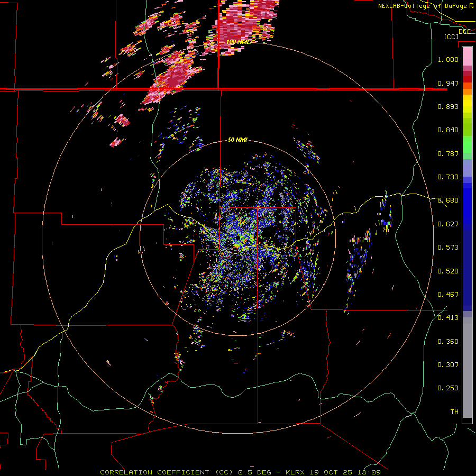Viewport: 476px width, 476px height.
Task: Pick the 0.467 scale label
Action: coord(448,295)
